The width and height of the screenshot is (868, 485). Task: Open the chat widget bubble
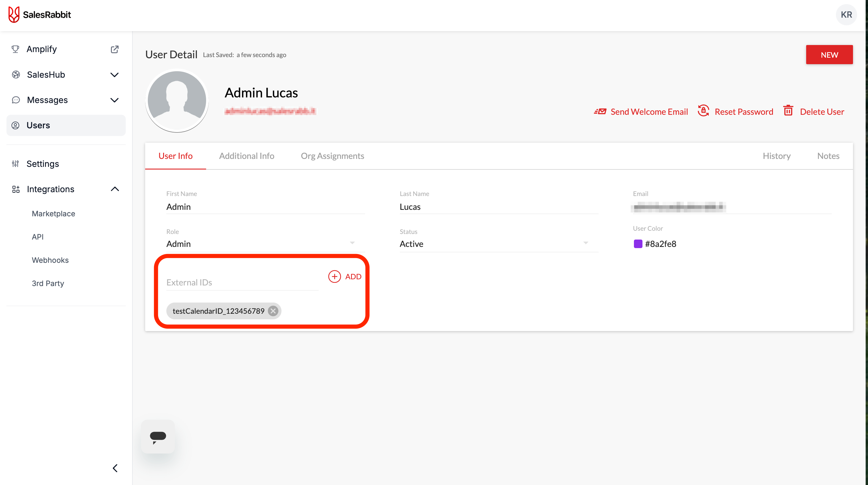coord(158,436)
